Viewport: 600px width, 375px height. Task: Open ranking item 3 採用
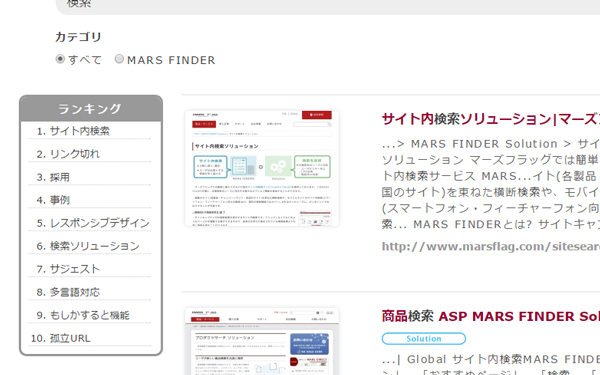[60, 177]
